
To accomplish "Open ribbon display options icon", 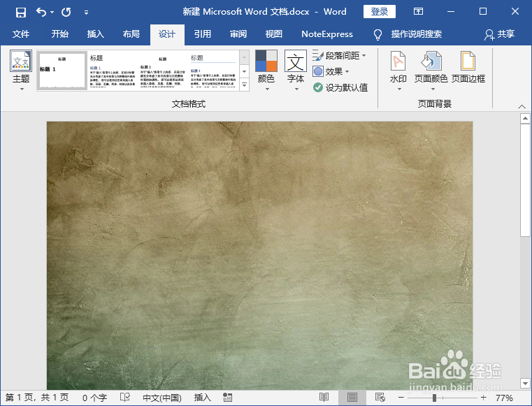I will tap(418, 12).
